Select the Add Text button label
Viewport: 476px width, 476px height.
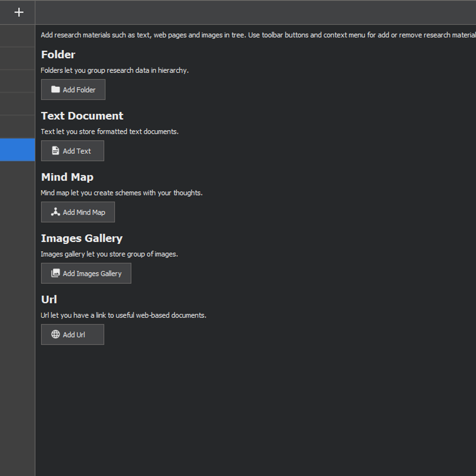pos(77,151)
